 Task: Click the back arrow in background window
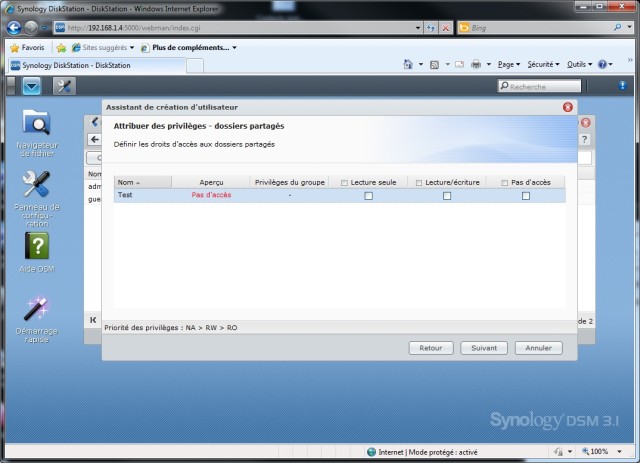click(x=95, y=139)
